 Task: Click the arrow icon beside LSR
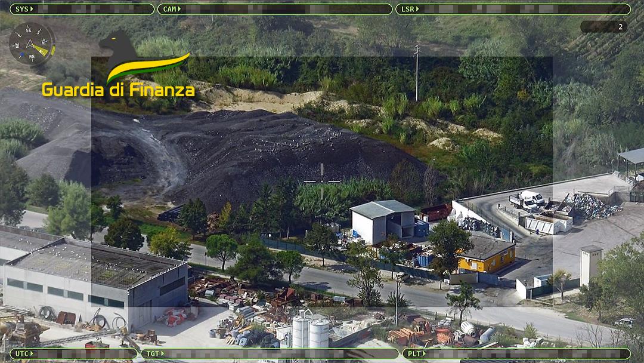pyautogui.click(x=417, y=10)
